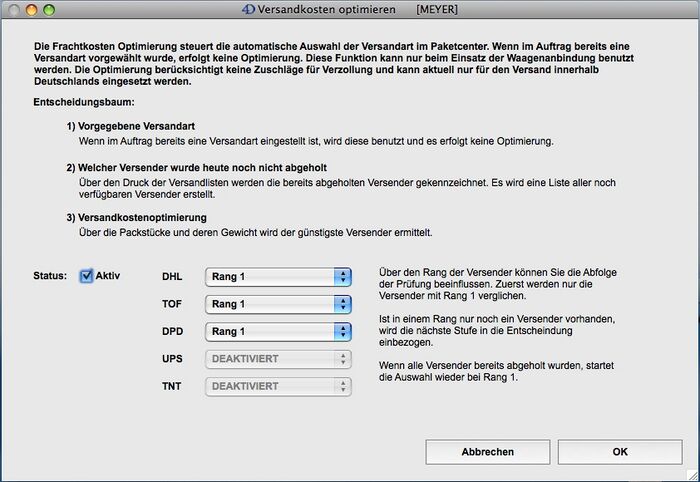Screen dimensions: 700x482
Task: Expand the TOF Rang 1 dropdown
Action: coord(278,304)
